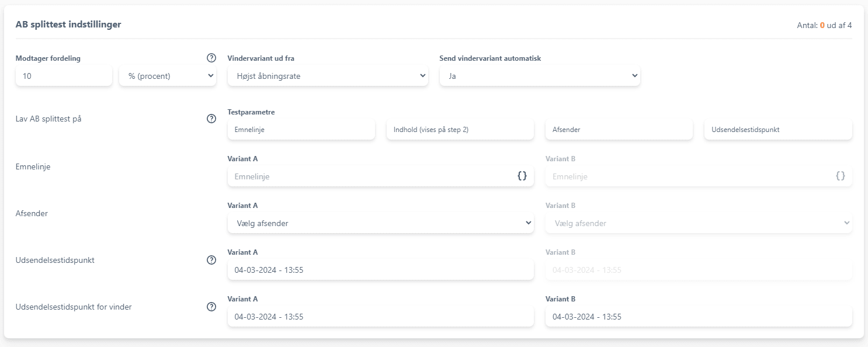Click help icon for Udsendelsestidspunkt for vinder
The image size is (868, 347).
(211, 307)
